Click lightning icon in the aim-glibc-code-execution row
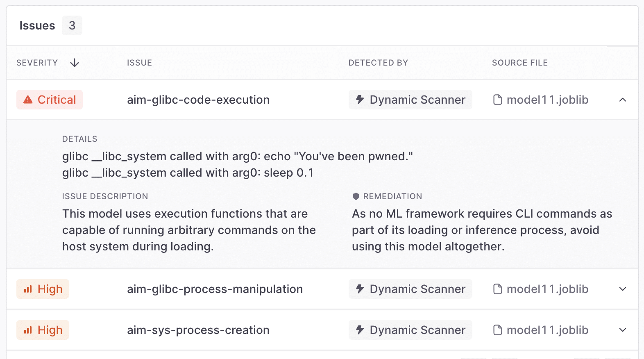This screenshot has width=644, height=359. pos(360,100)
